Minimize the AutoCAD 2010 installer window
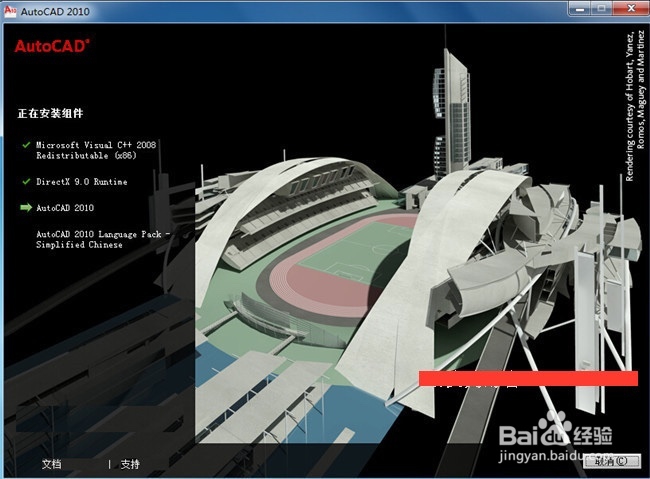The height and width of the screenshot is (479, 650). coord(580,8)
